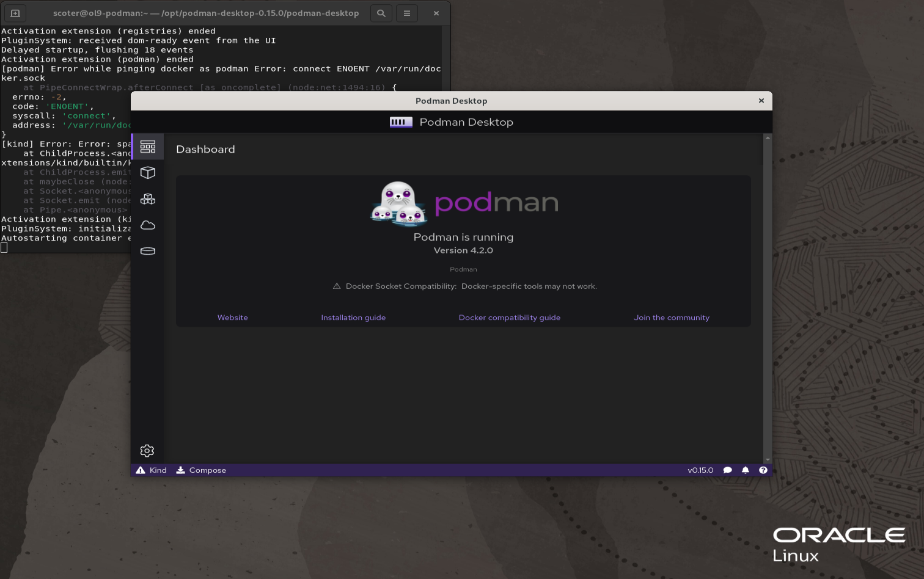Open the Installation guide link
Screen dimensions: 924x579
(353, 317)
